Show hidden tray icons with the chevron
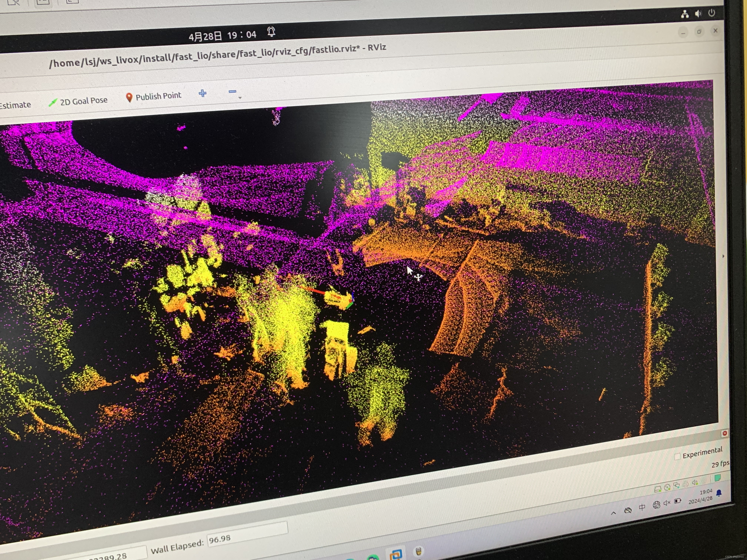 point(614,513)
